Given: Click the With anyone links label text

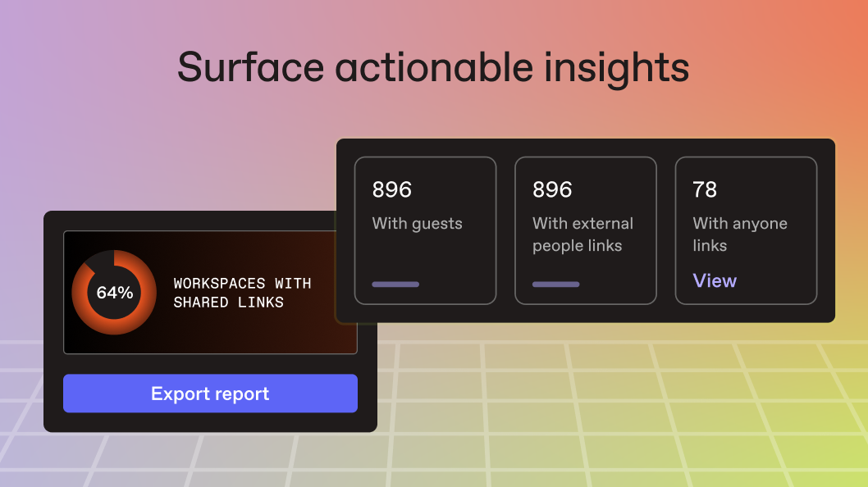Looking at the screenshot, I should (x=739, y=234).
